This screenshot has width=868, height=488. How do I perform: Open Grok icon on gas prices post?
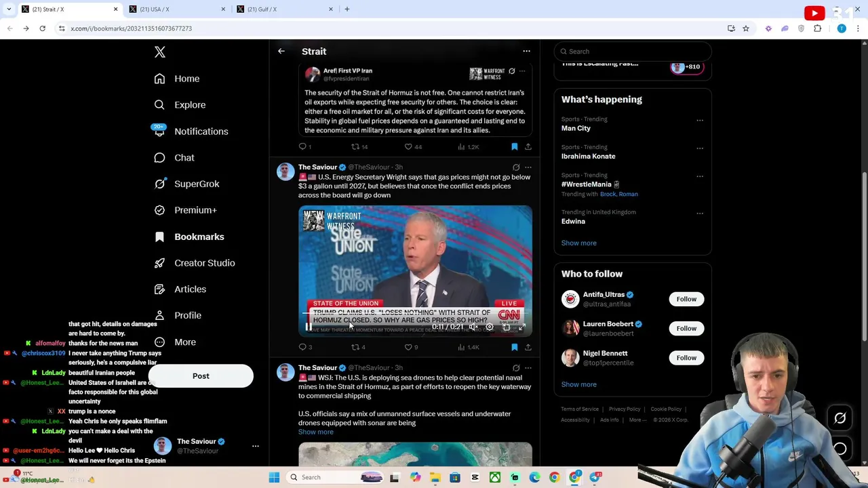(516, 167)
